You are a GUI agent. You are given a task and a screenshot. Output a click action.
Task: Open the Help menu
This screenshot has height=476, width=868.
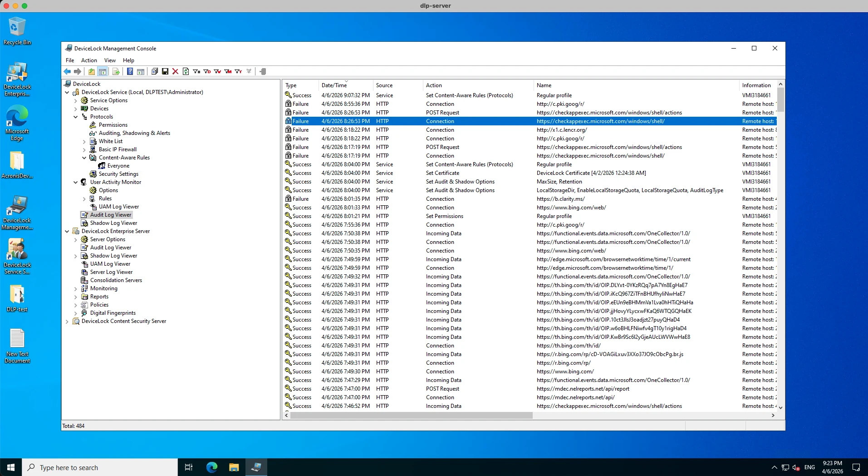point(128,60)
